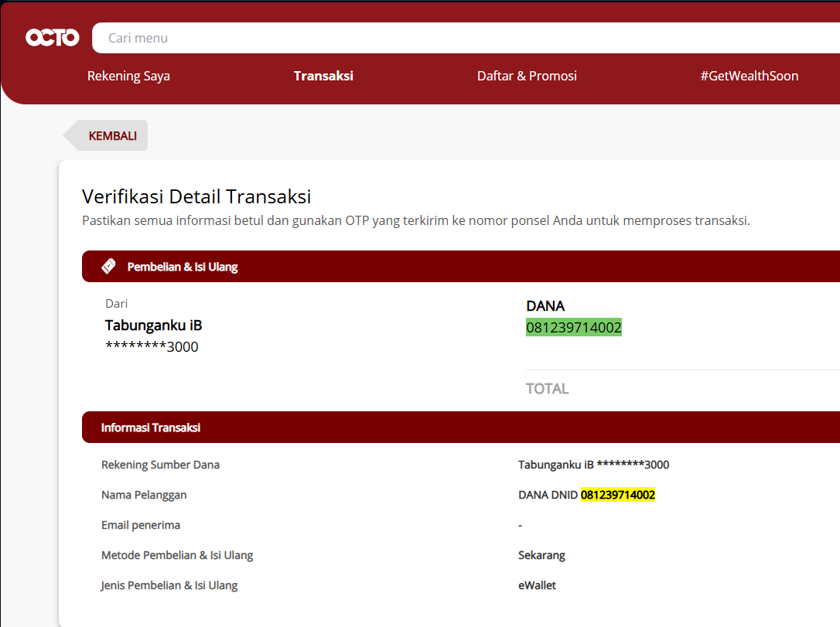This screenshot has width=840, height=627.
Task: Open the Rekening Saya menu
Action: pos(128,76)
